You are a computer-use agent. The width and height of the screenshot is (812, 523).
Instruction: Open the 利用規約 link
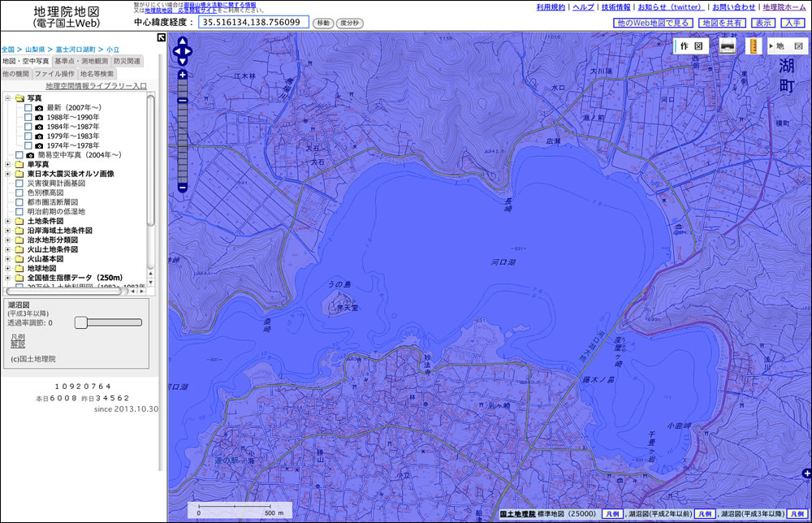(551, 6)
